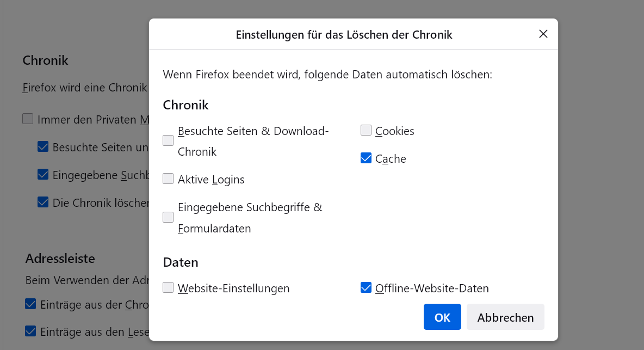
Task: Click the Chronik heading inside the dialog
Action: click(x=185, y=105)
